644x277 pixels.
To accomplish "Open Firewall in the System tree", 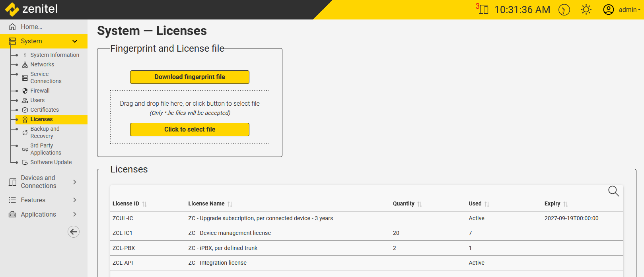I will (x=40, y=91).
